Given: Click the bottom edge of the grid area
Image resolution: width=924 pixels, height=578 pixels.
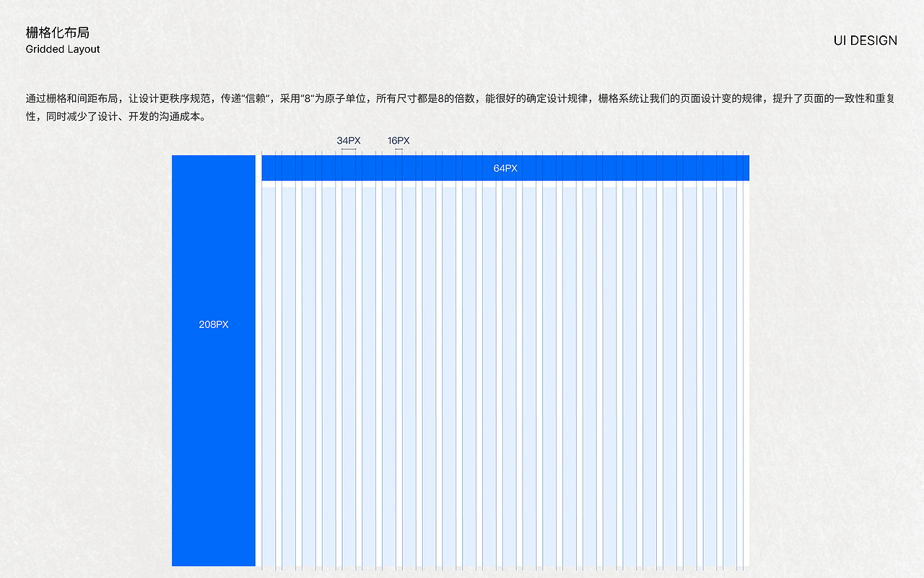Looking at the screenshot, I should [x=505, y=566].
